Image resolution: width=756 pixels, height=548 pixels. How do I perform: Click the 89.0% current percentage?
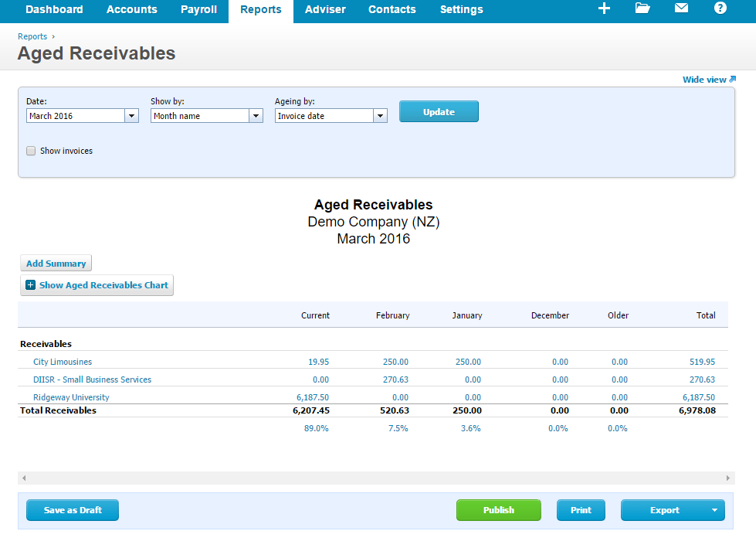click(317, 428)
